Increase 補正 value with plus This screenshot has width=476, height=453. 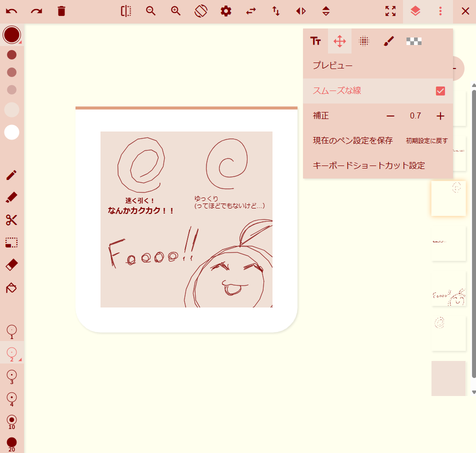click(x=440, y=116)
